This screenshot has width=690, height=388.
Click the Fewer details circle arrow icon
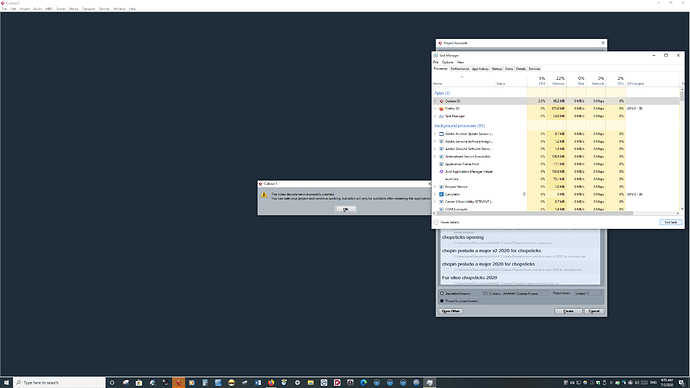tap(436, 222)
